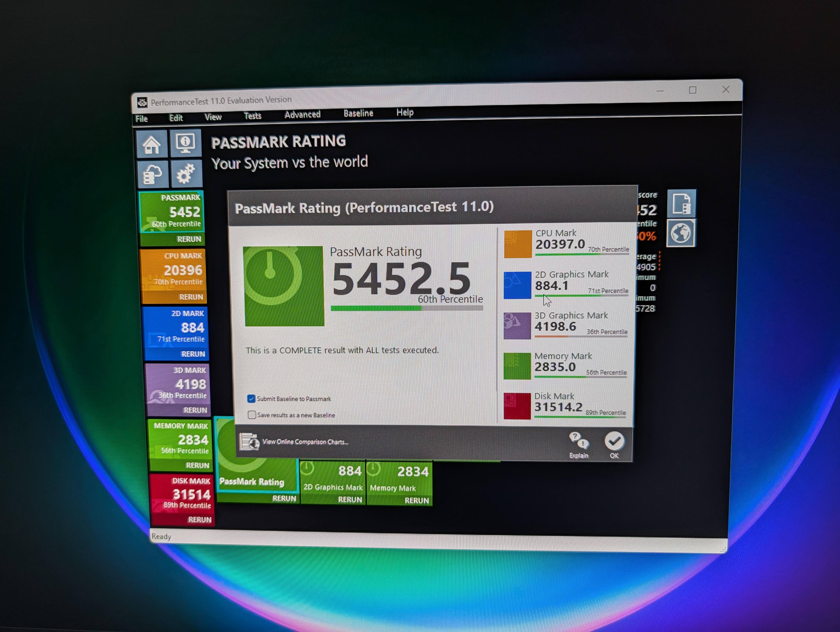Image resolution: width=840 pixels, height=632 pixels.
Task: Click the Ready status bar text
Action: [161, 536]
